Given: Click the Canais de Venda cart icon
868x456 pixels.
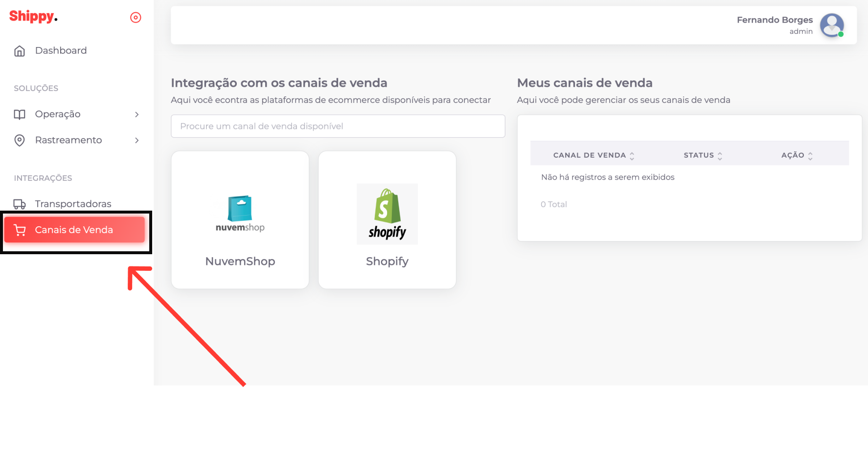Looking at the screenshot, I should click(20, 230).
